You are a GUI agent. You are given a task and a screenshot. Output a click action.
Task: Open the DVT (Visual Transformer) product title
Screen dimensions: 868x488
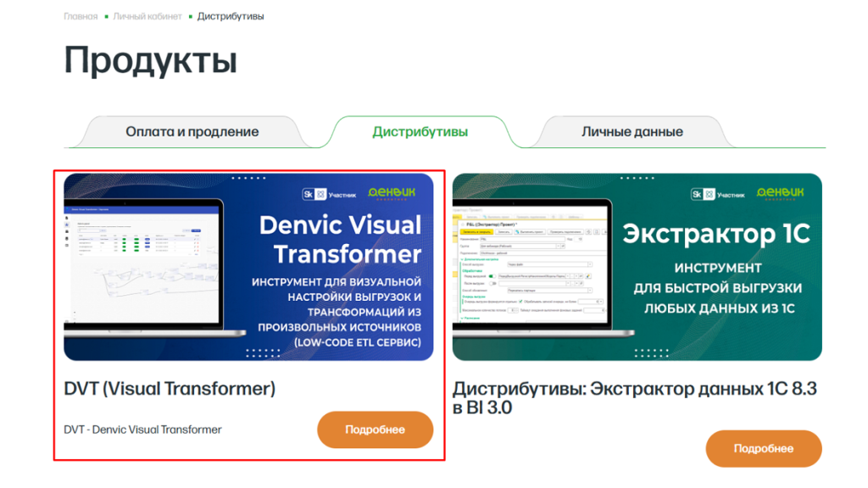coord(170,389)
